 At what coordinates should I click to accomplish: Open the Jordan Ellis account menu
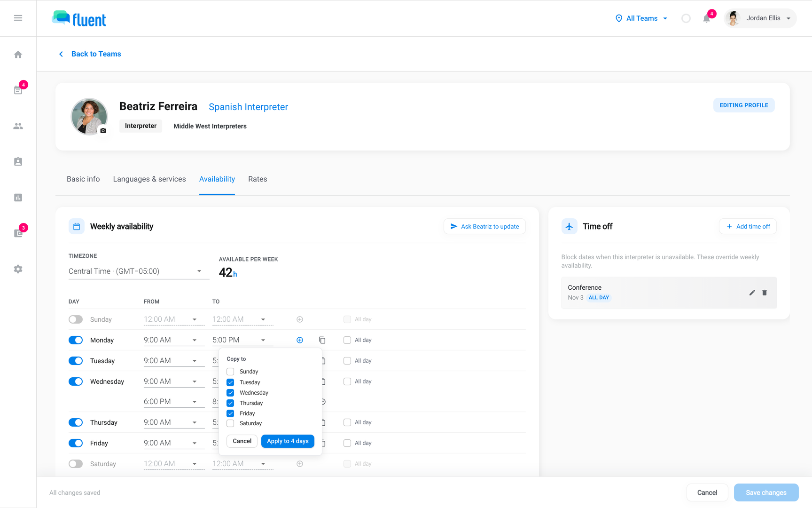pos(760,18)
